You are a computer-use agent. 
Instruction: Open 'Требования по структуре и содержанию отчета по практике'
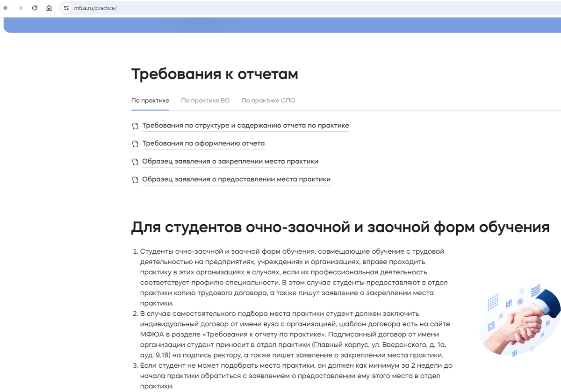coord(245,126)
